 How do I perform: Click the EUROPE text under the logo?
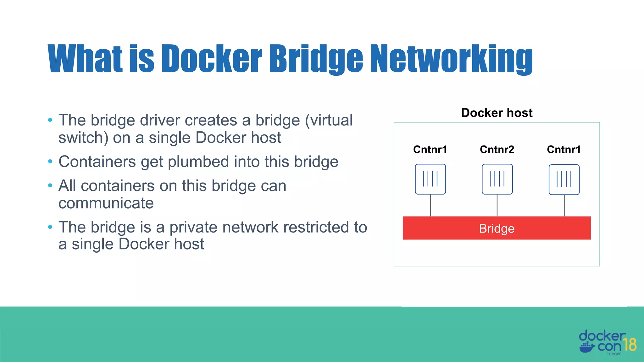(613, 354)
